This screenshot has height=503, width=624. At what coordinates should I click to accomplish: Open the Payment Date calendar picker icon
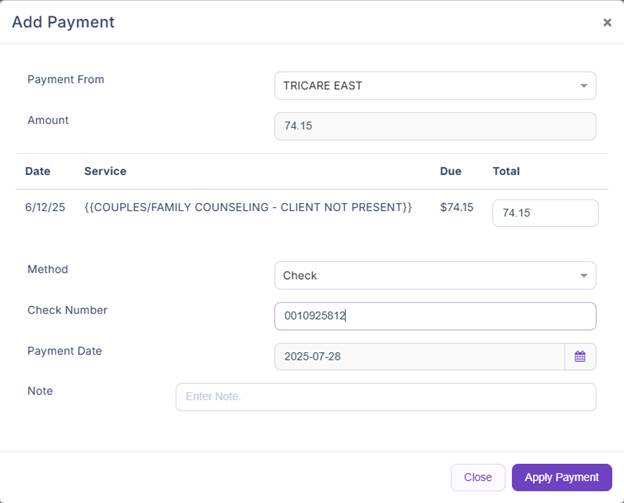580,356
